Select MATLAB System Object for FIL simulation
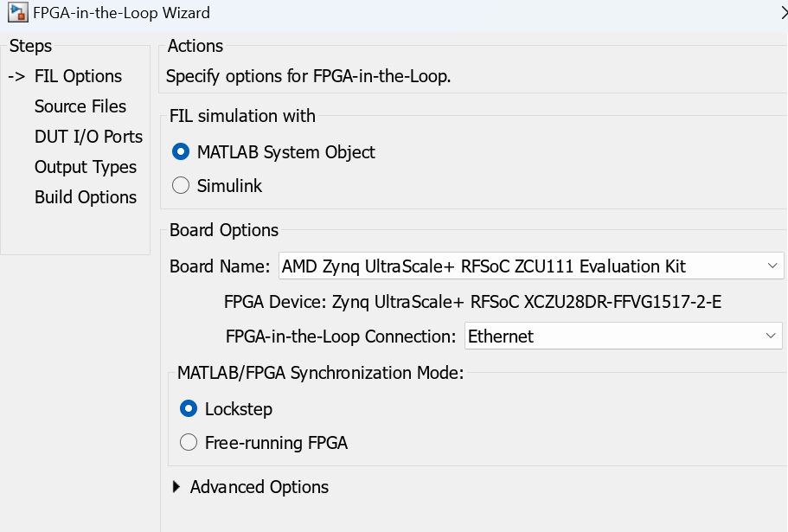 pos(181,152)
